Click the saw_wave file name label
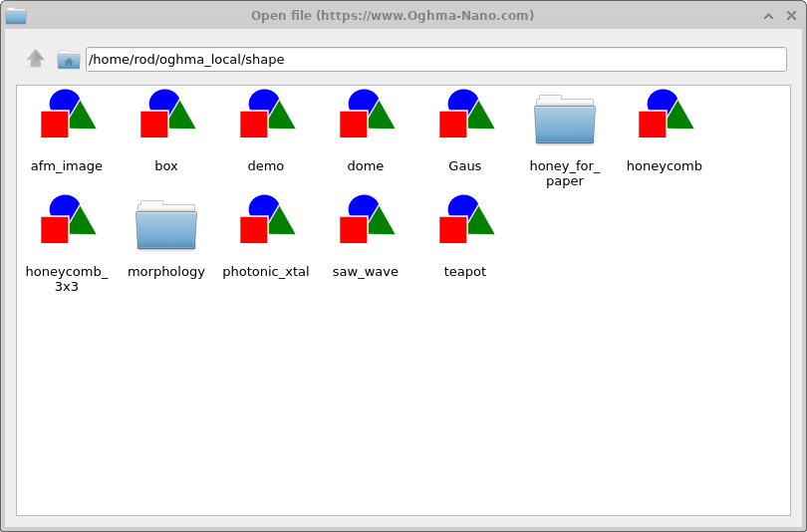 (x=366, y=272)
